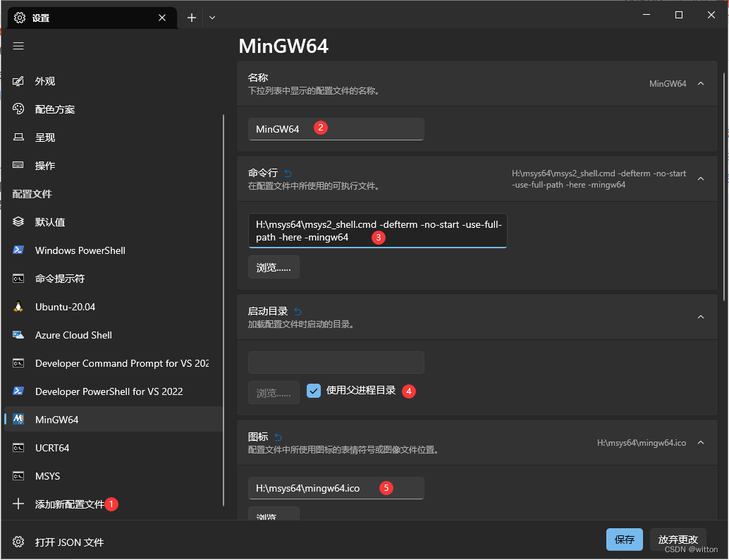Click the 名称 text field containing MinGW64
The image size is (729, 560).
tap(336, 129)
